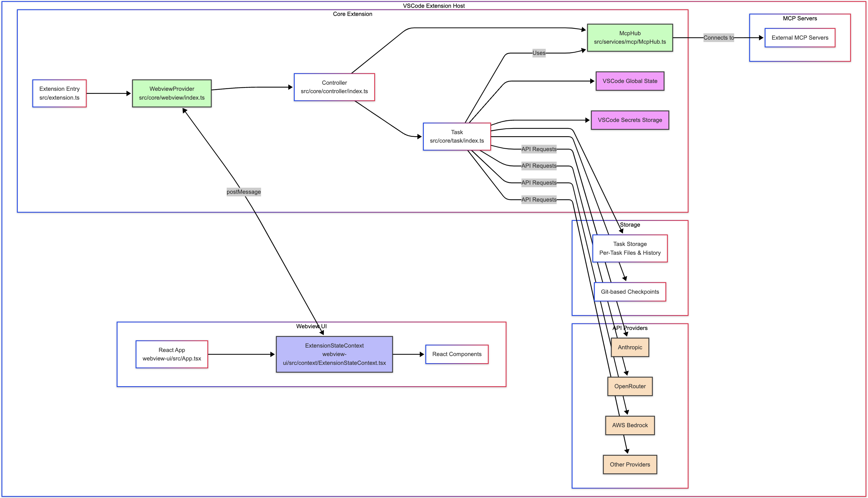Select the Other Providers node
Screen dimensions: 868x498
(629, 464)
